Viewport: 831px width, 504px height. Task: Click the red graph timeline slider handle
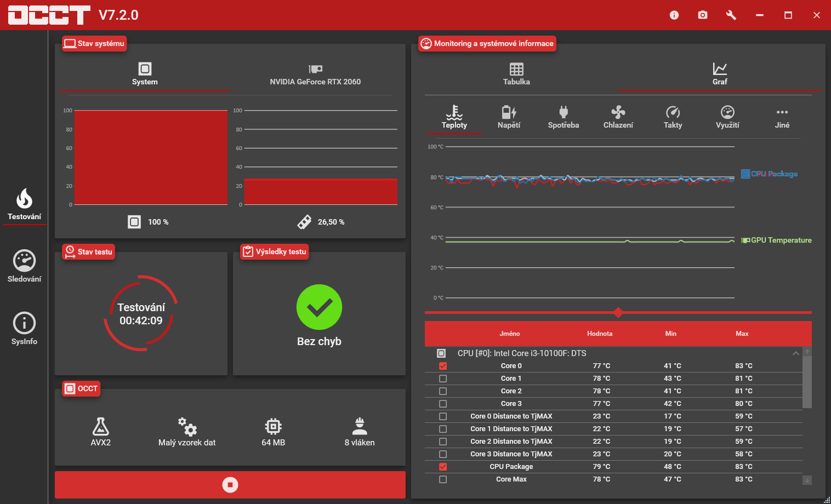(618, 313)
